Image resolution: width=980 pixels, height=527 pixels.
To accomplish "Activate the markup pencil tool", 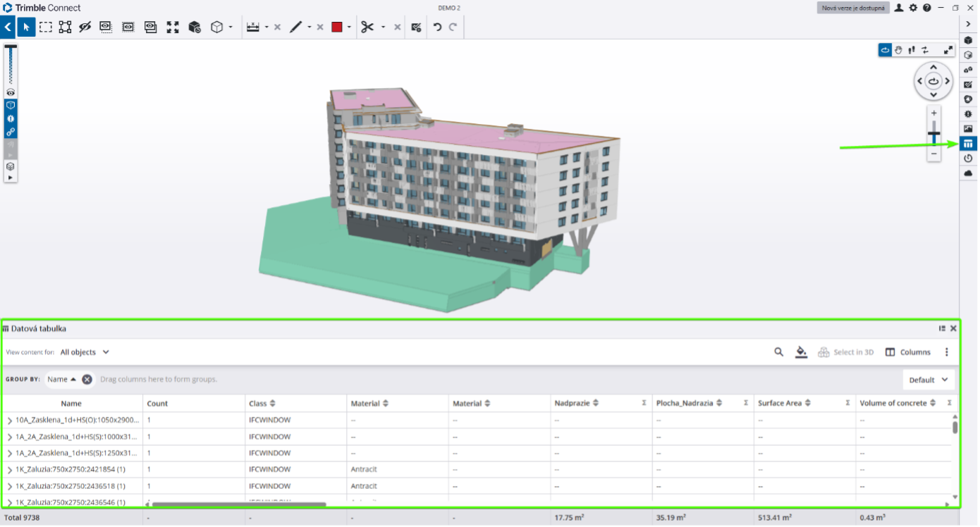I will pos(296,27).
